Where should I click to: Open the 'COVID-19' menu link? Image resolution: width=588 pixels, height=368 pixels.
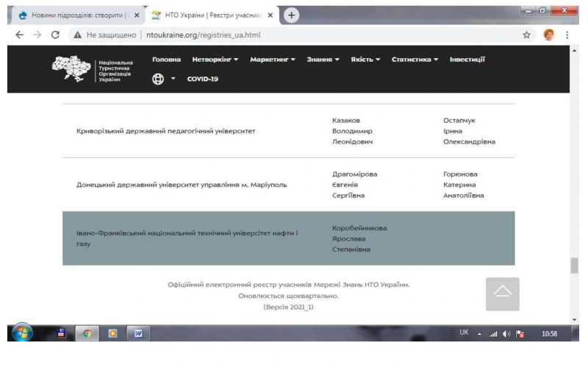pyautogui.click(x=203, y=79)
